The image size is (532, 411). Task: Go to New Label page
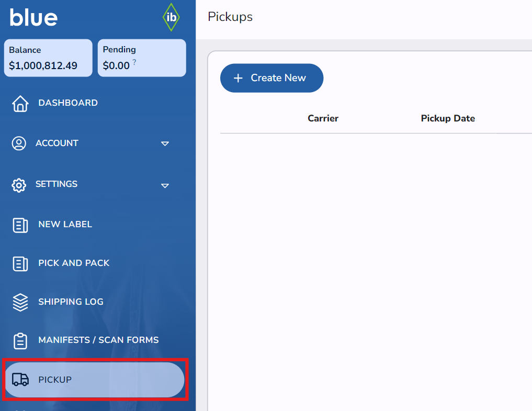click(x=65, y=224)
